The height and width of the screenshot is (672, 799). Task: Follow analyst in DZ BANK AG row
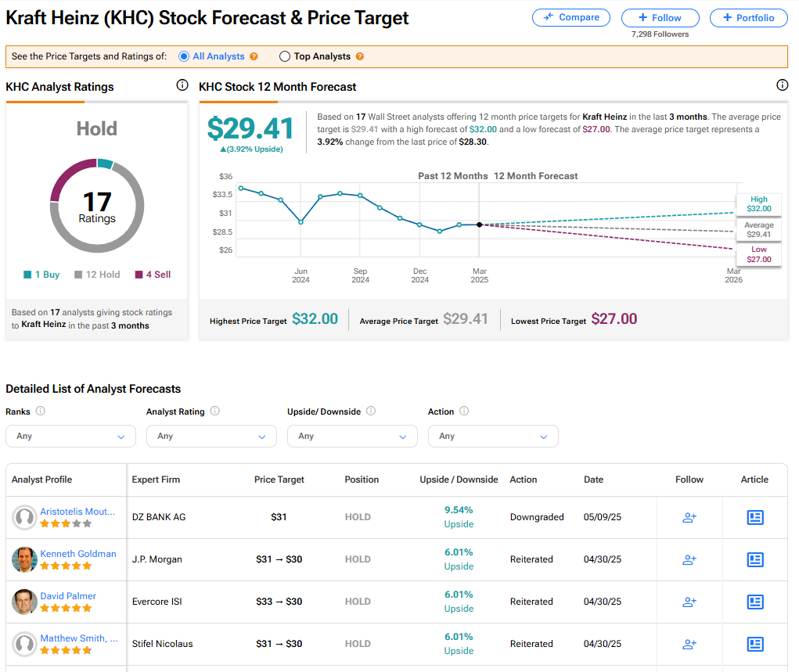pos(689,518)
